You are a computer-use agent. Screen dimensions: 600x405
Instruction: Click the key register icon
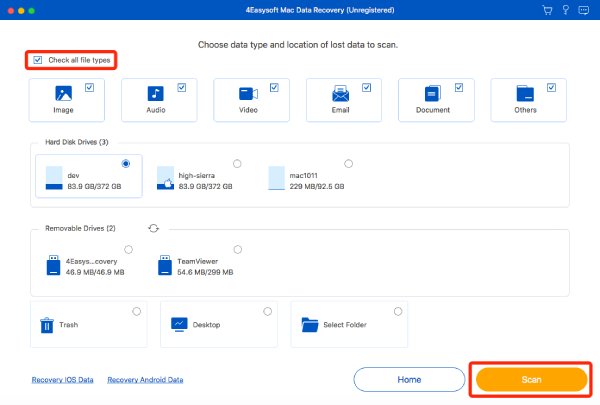tap(566, 10)
